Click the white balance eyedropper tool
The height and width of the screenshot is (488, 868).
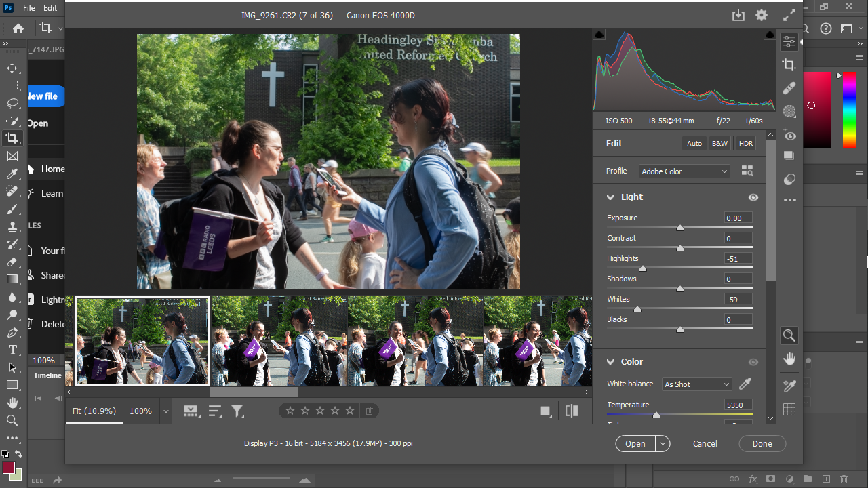click(745, 384)
